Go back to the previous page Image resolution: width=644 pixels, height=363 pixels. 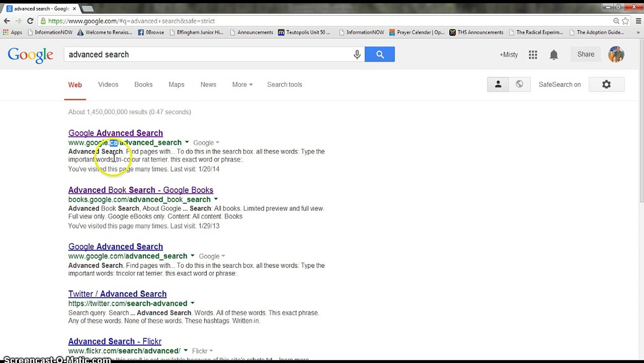[7, 21]
